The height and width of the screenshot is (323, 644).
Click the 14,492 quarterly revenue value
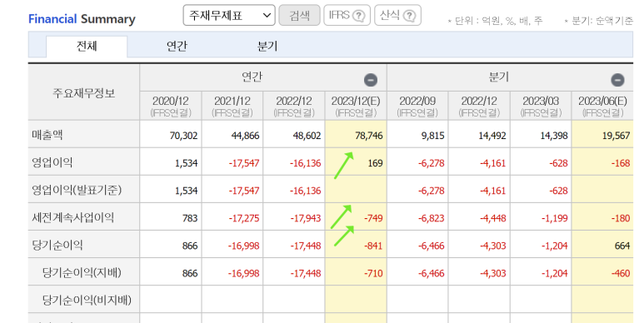[x=492, y=136]
